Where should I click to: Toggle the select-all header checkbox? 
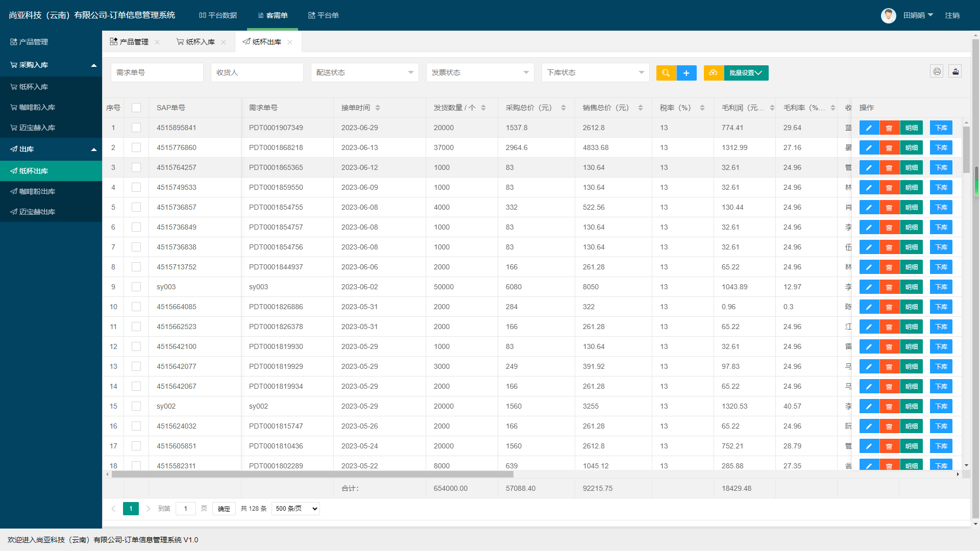136,108
